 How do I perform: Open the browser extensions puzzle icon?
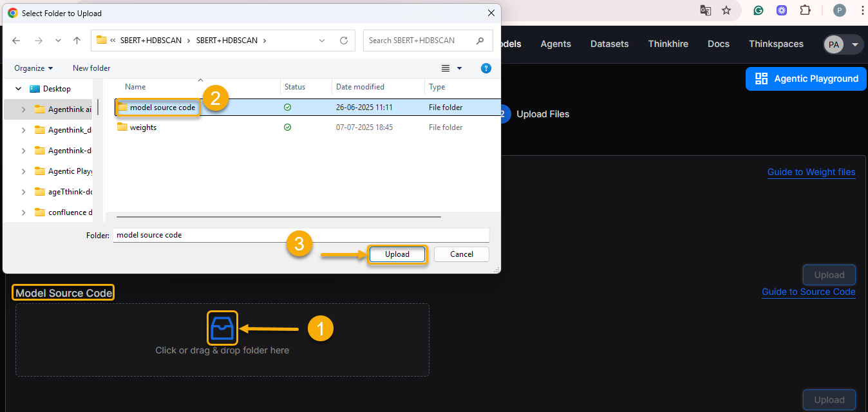tap(805, 10)
